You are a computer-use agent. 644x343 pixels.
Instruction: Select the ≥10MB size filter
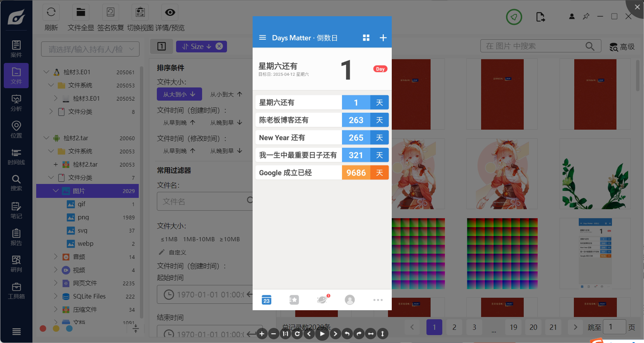pyautogui.click(x=230, y=239)
